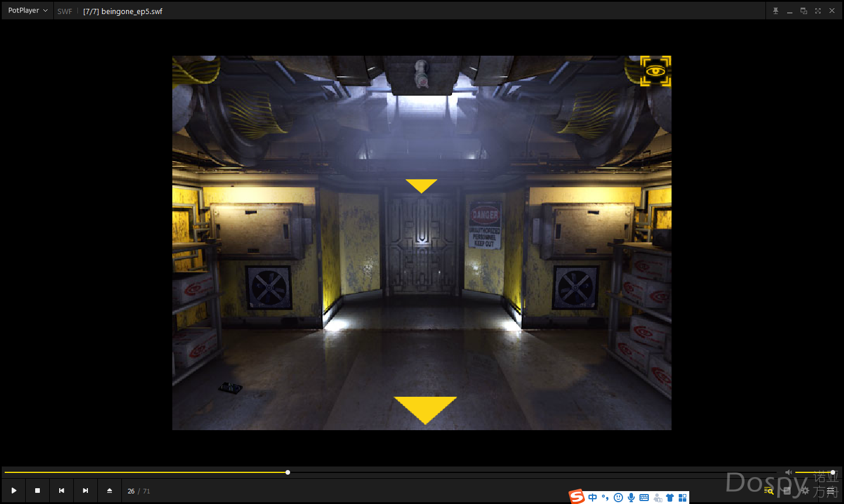Image resolution: width=844 pixels, height=504 pixels.
Task: Click the Sogou input method logo
Action: click(x=577, y=497)
